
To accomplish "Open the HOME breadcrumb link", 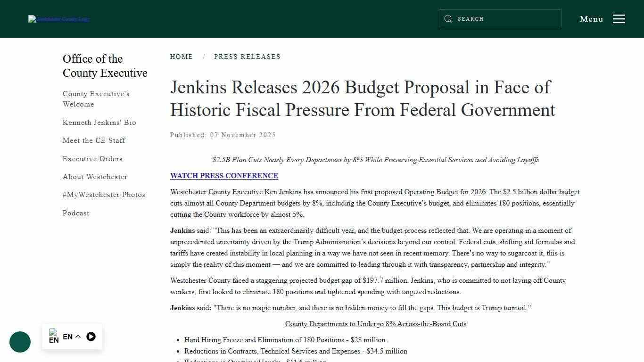I will tap(182, 57).
